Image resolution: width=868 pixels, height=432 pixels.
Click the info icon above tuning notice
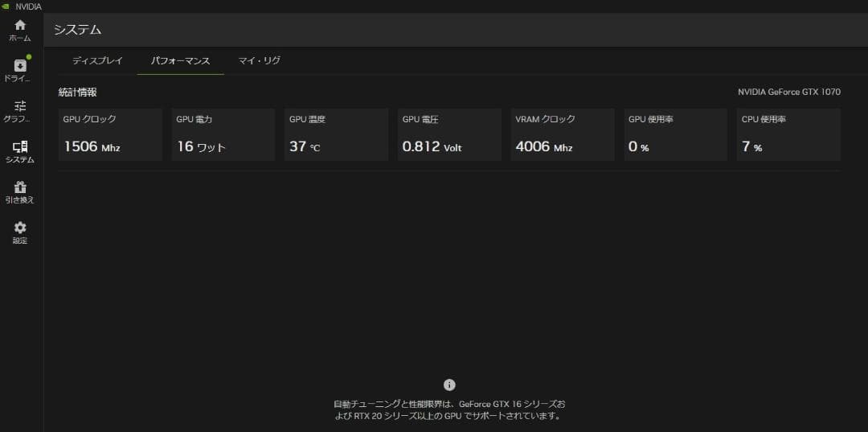[x=449, y=385]
